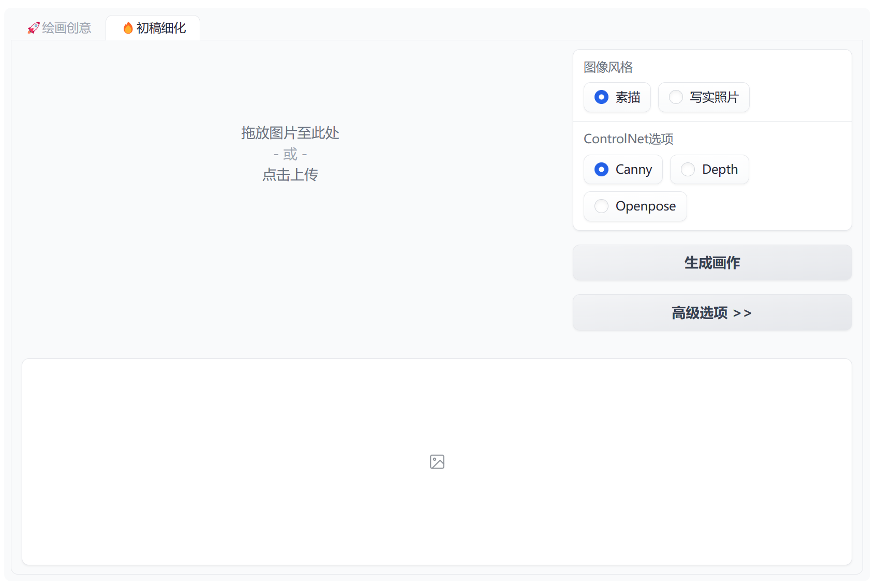Screen dimensions: 877x588
Task: Select the 初稿细化 tab
Action: pos(154,28)
